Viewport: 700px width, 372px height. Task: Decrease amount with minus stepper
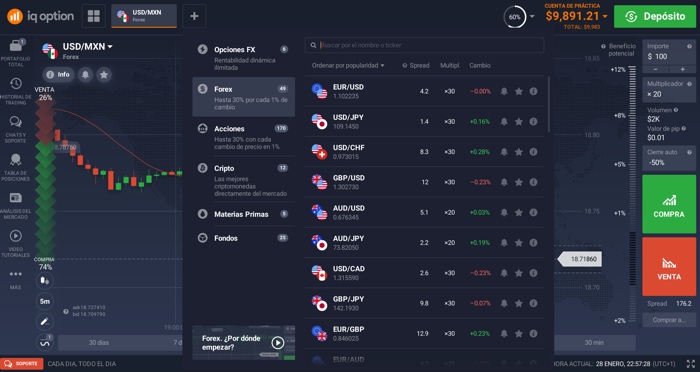click(655, 69)
